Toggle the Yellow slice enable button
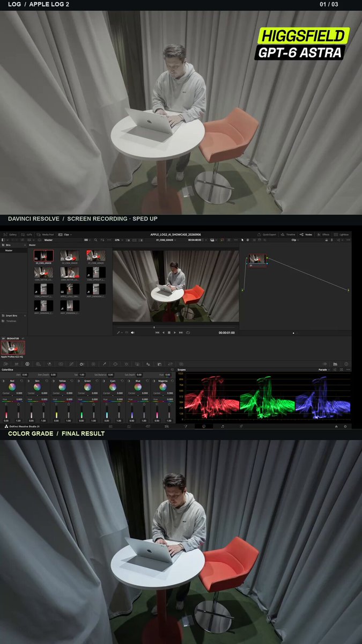Image resolution: width=362 pixels, height=644 pixels. pos(54,380)
